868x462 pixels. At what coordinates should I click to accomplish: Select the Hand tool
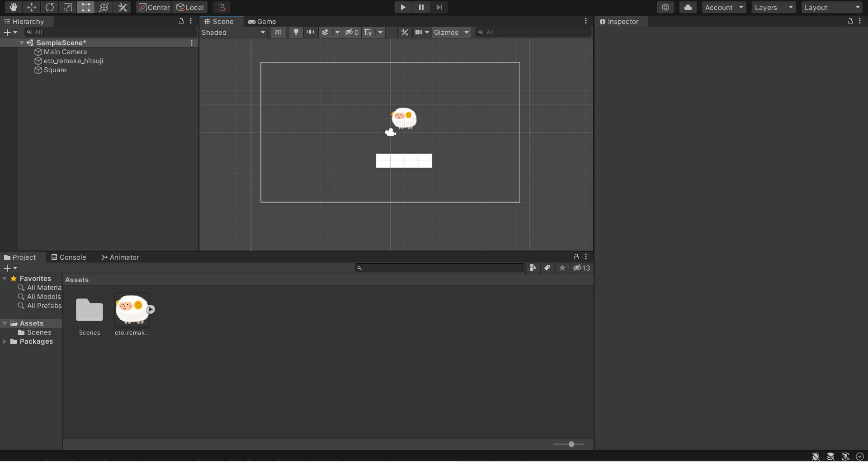pos(14,7)
